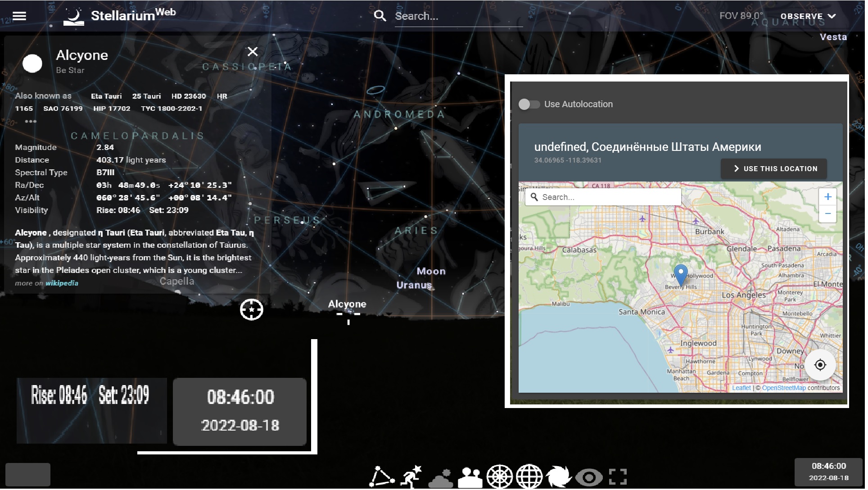
Task: Toggle the landscape display
Action: [470, 477]
